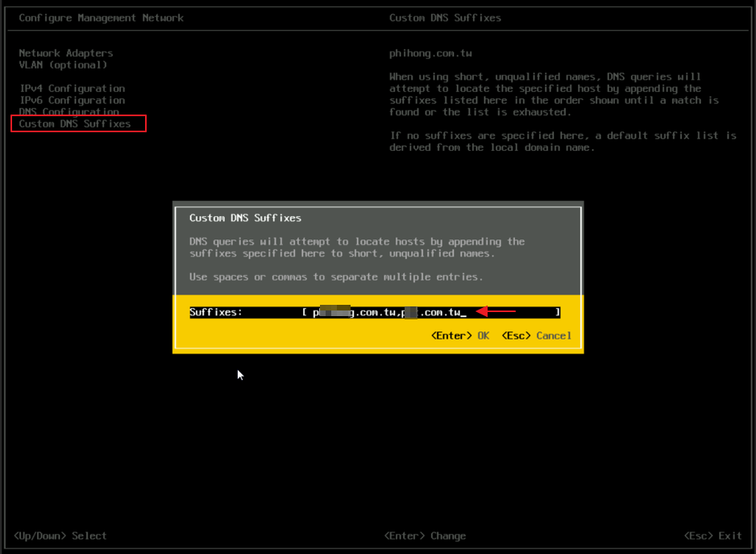Select VLAN (optional) menu entry
The width and height of the screenshot is (756, 554).
(x=63, y=65)
